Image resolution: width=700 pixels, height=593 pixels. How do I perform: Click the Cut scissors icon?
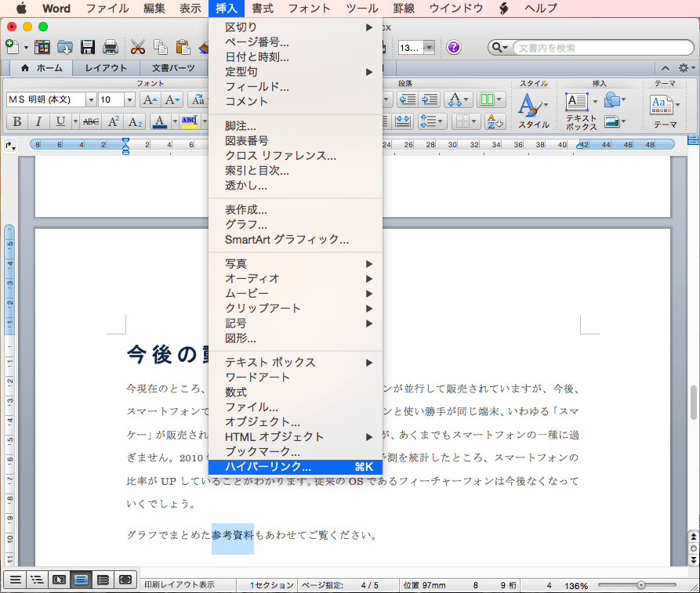[138, 47]
